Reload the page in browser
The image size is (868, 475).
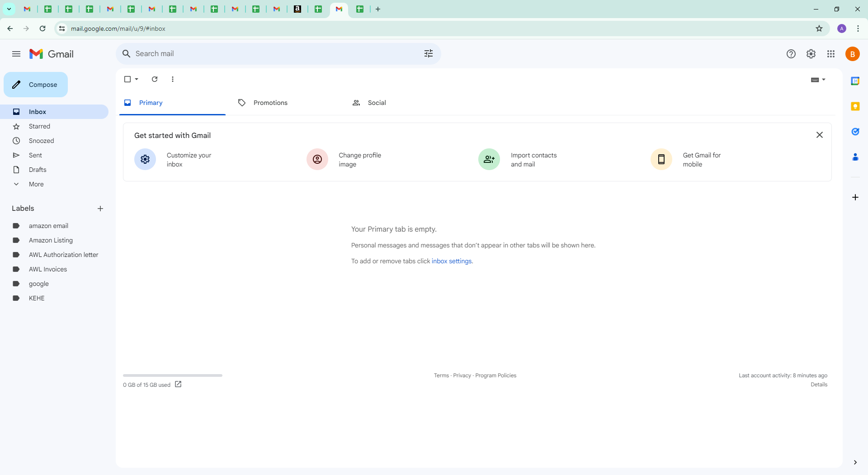pos(42,28)
